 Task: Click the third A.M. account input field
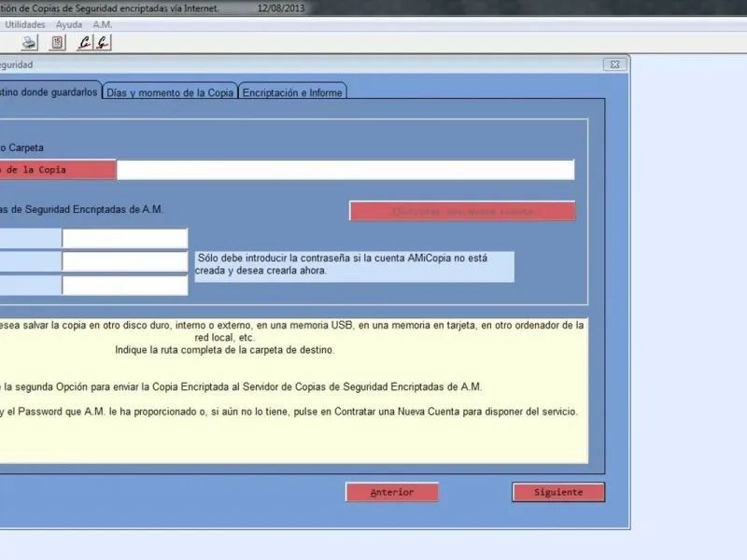click(125, 286)
